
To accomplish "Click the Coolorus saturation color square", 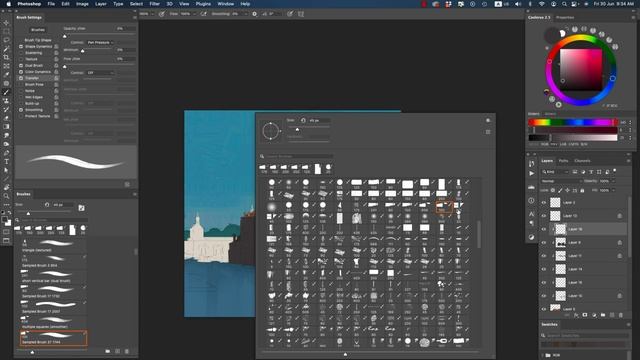I will pos(581,70).
